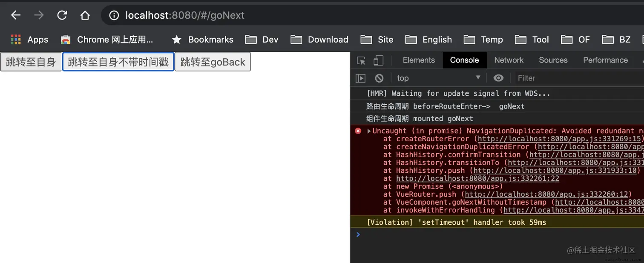
Task: Click the 跳转至自身 button
Action: (x=31, y=62)
